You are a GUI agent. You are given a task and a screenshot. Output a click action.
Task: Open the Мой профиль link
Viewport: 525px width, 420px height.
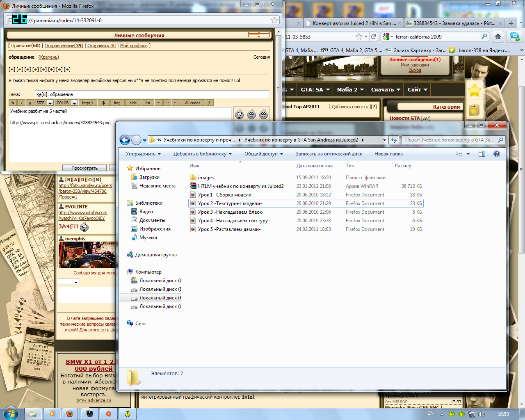(134, 46)
